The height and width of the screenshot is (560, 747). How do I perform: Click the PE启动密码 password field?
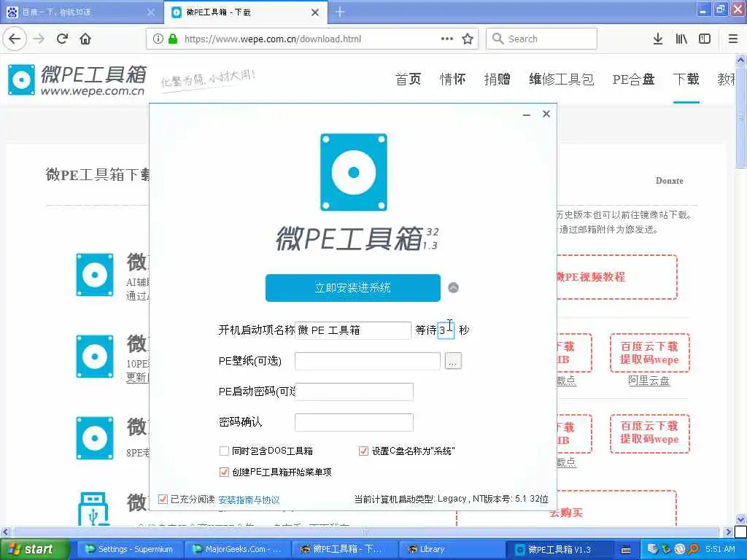coord(354,392)
